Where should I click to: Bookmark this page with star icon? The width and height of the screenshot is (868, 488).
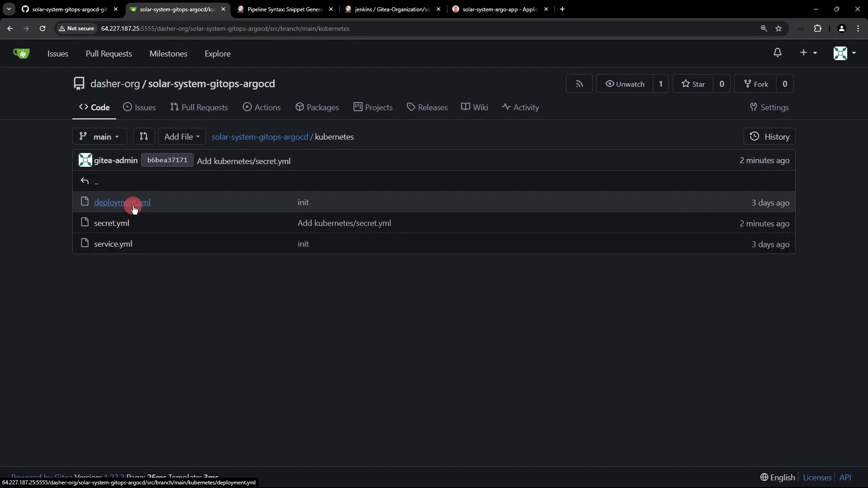click(778, 28)
